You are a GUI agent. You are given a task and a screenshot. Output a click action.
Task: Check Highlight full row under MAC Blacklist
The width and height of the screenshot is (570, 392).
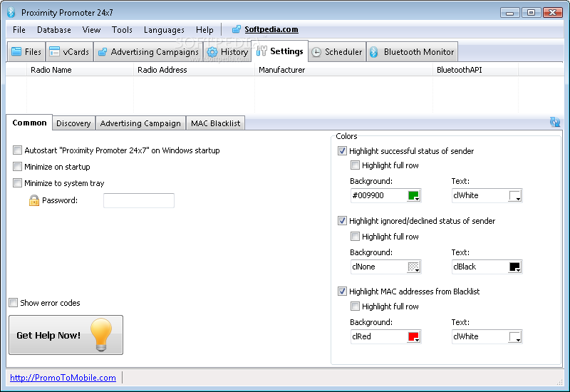[355, 306]
